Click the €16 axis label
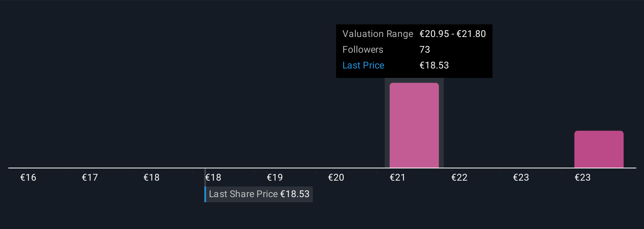 28,177
